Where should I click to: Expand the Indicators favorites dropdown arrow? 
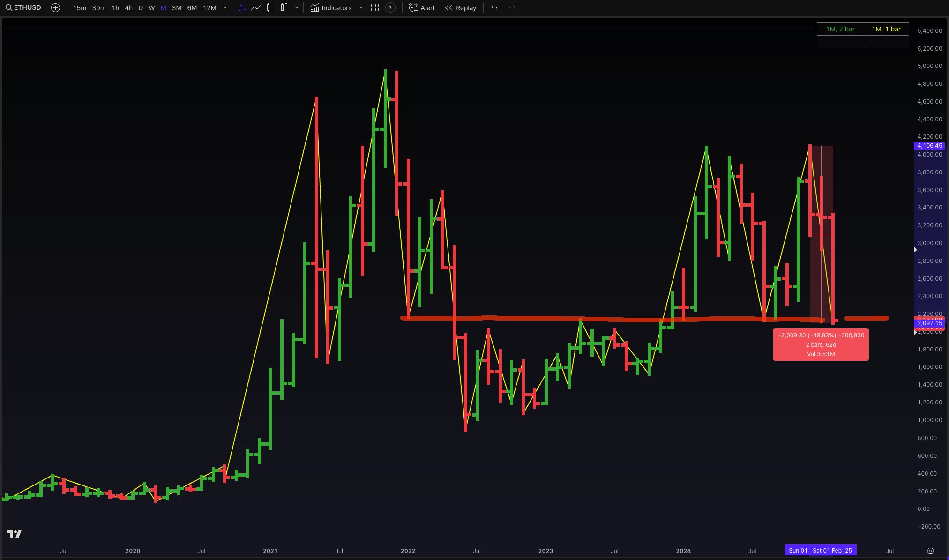click(361, 7)
